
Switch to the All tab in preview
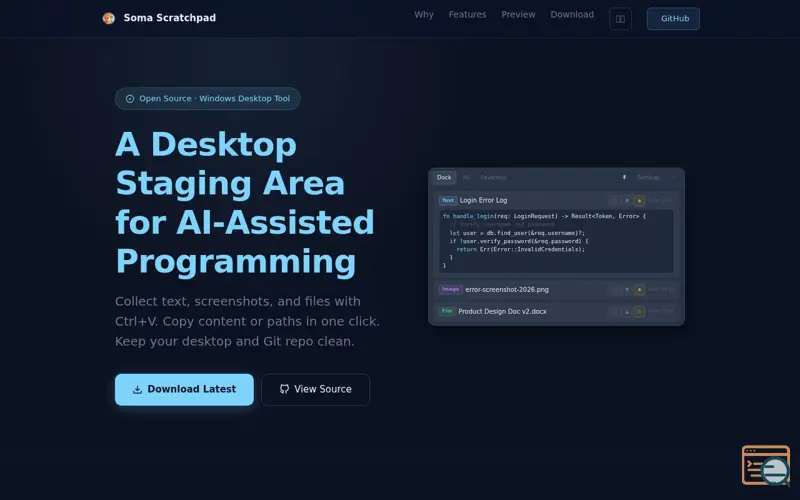(x=465, y=178)
